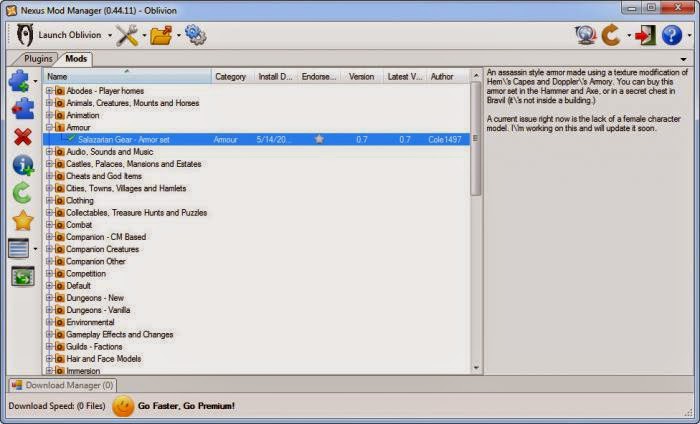Click the deactivate mod puzzle icon
This screenshot has height=424, width=700.
pos(23,108)
